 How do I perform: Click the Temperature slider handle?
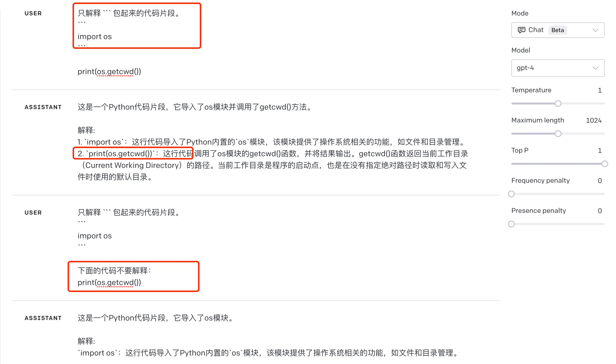click(558, 104)
